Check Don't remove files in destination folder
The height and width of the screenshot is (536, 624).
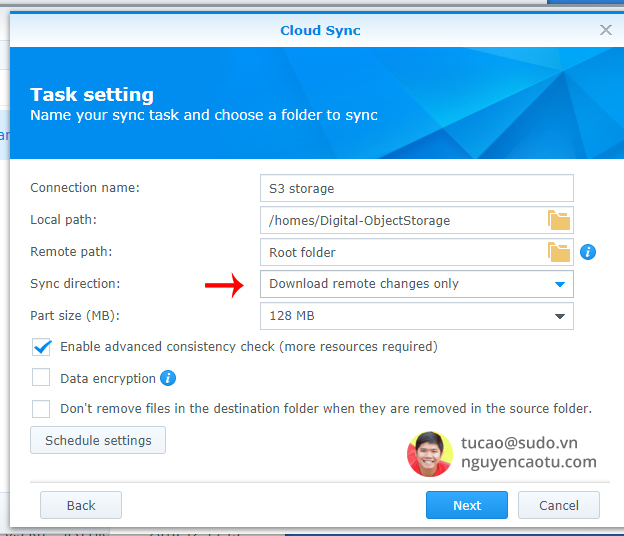point(41,408)
